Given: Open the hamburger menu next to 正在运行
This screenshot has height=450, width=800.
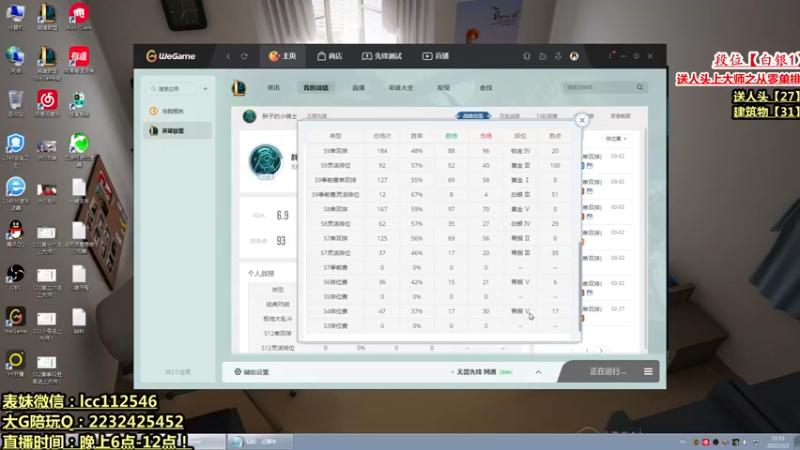Looking at the screenshot, I should pyautogui.click(x=648, y=371).
